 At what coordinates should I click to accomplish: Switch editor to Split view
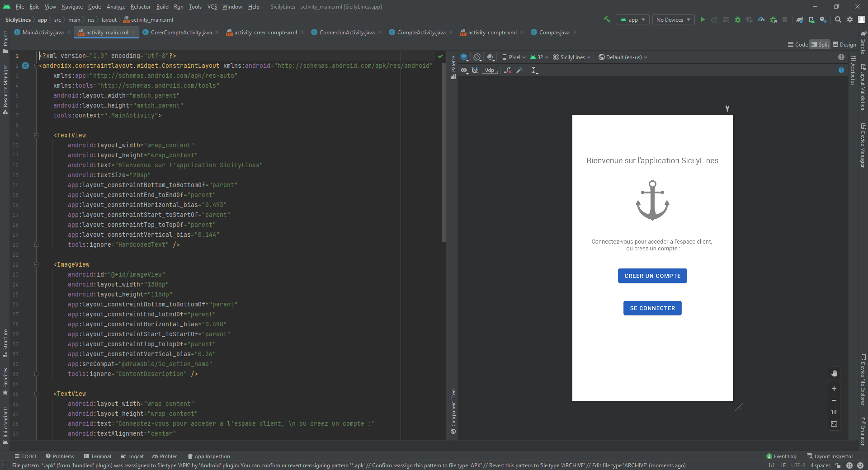point(820,44)
